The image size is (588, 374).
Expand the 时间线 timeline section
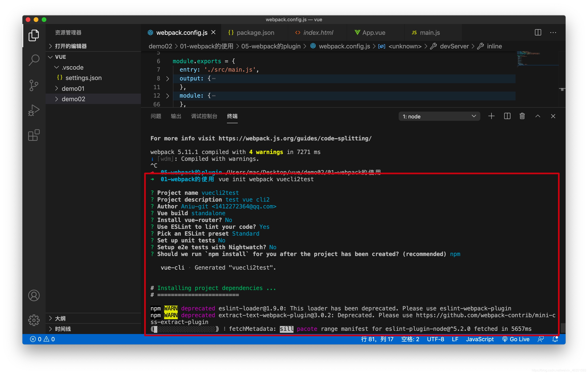click(93, 329)
